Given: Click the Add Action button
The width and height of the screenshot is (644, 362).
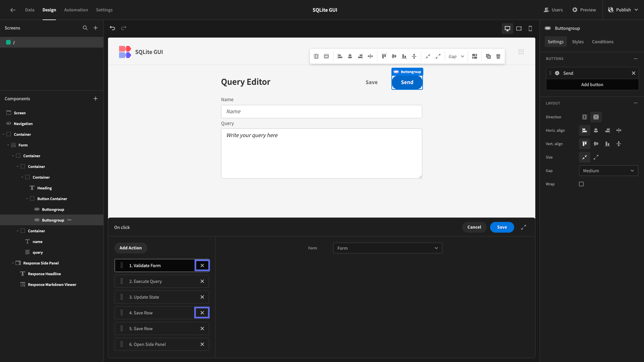Looking at the screenshot, I should (x=131, y=248).
